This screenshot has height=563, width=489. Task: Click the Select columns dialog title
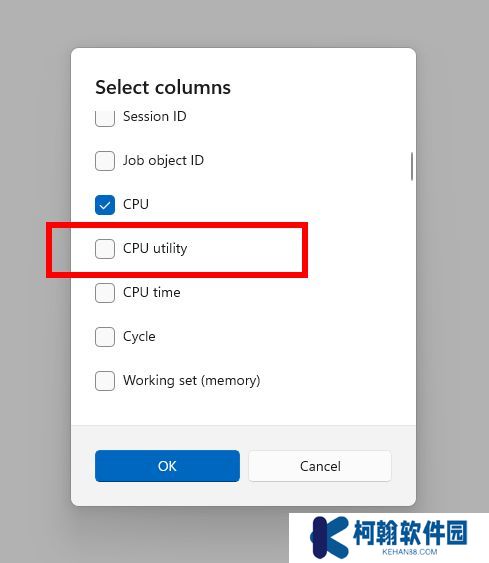163,87
